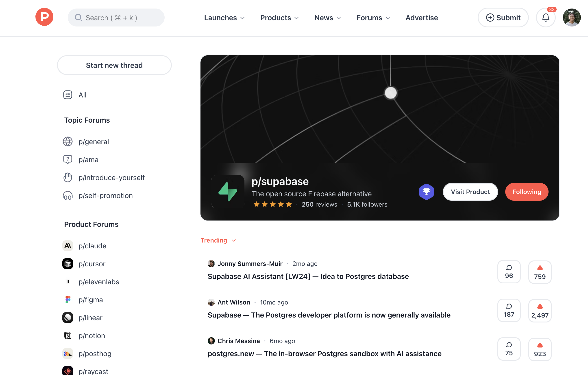Toggle the Following button for p/supabase
The width and height of the screenshot is (588, 375).
(527, 192)
